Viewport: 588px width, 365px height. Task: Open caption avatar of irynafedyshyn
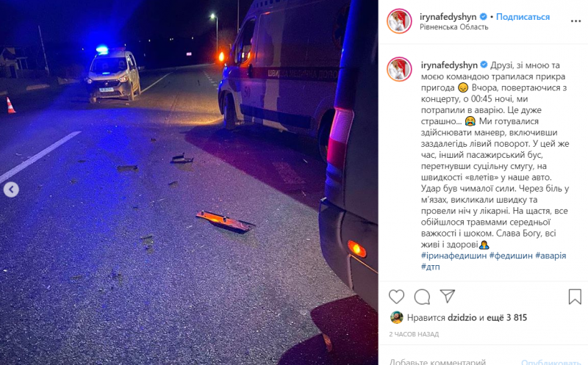[x=399, y=69]
